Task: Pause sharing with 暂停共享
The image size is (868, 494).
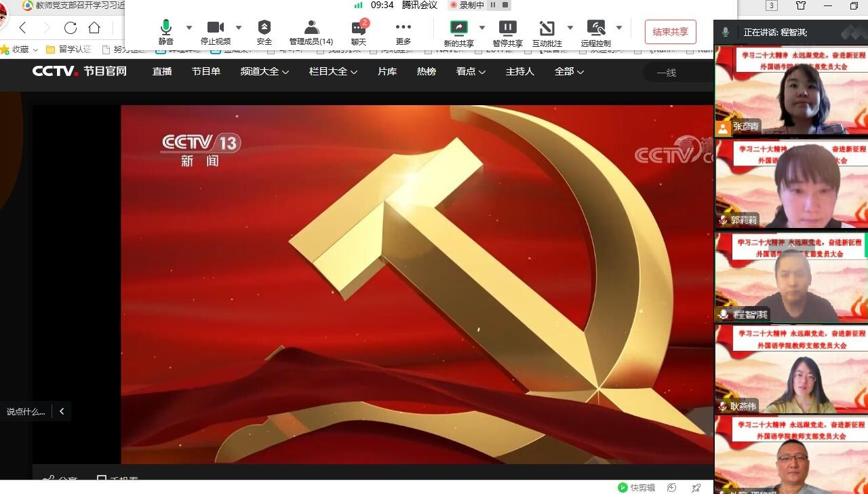Action: (507, 28)
